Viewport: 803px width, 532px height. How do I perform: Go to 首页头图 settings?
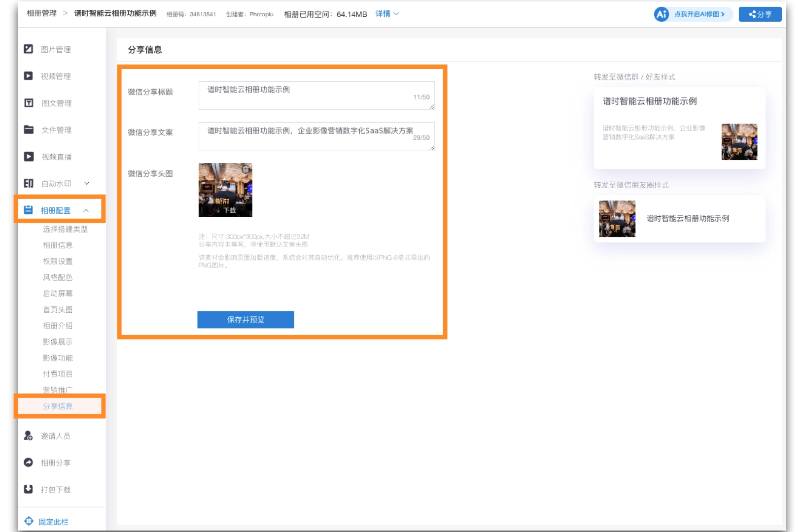(x=58, y=309)
